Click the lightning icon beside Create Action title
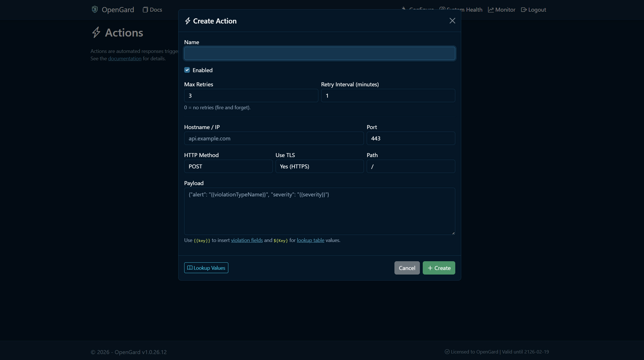Image resolution: width=644 pixels, height=360 pixels. [187, 21]
